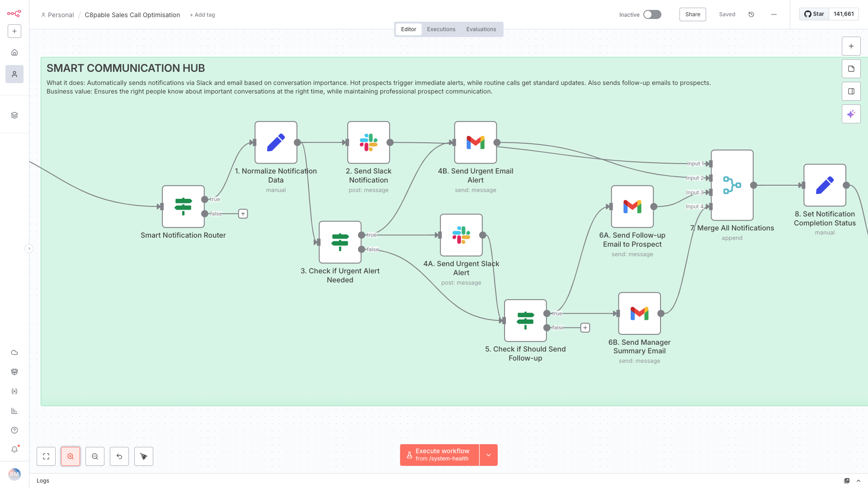
Task: Expand the Execute workflow dropdown arrow
Action: 489,455
